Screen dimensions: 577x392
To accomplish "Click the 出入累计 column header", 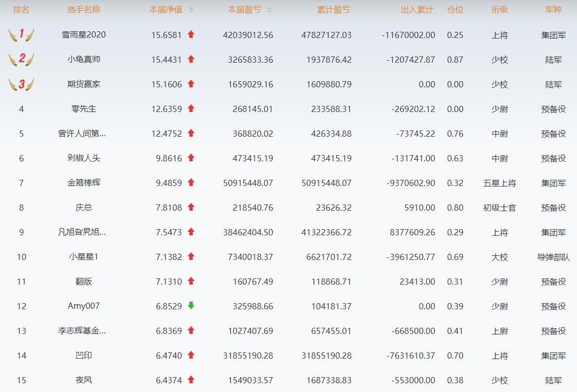I will pos(417,10).
